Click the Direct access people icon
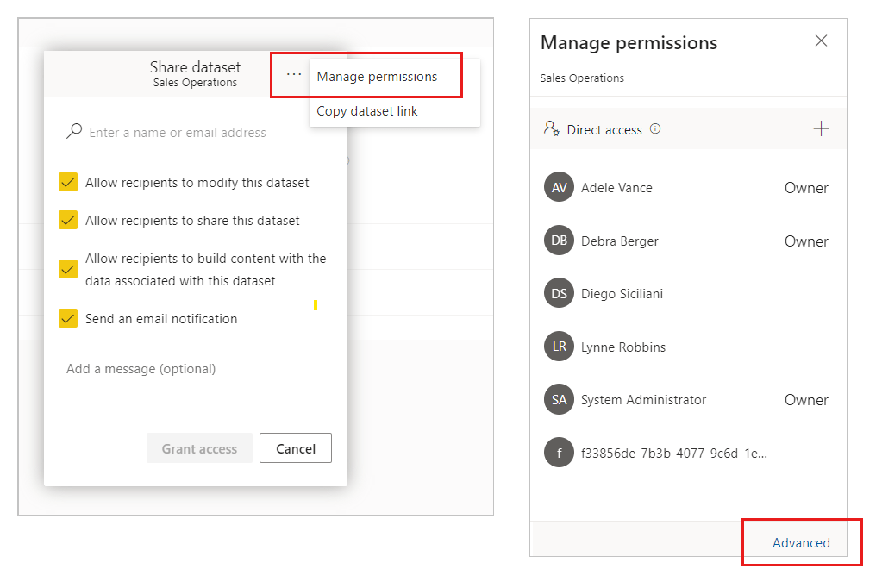The width and height of the screenshot is (882, 588). [550, 128]
